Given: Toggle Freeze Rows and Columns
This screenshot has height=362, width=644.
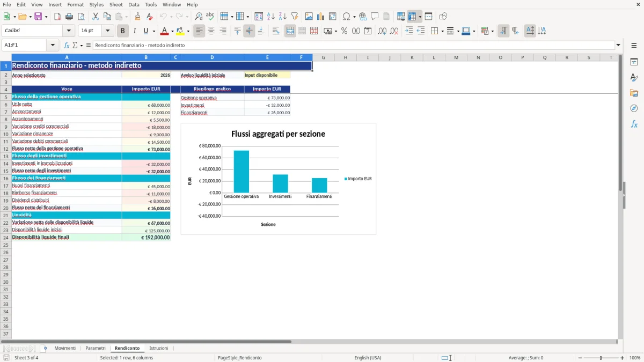Looking at the screenshot, I should coord(412,17).
